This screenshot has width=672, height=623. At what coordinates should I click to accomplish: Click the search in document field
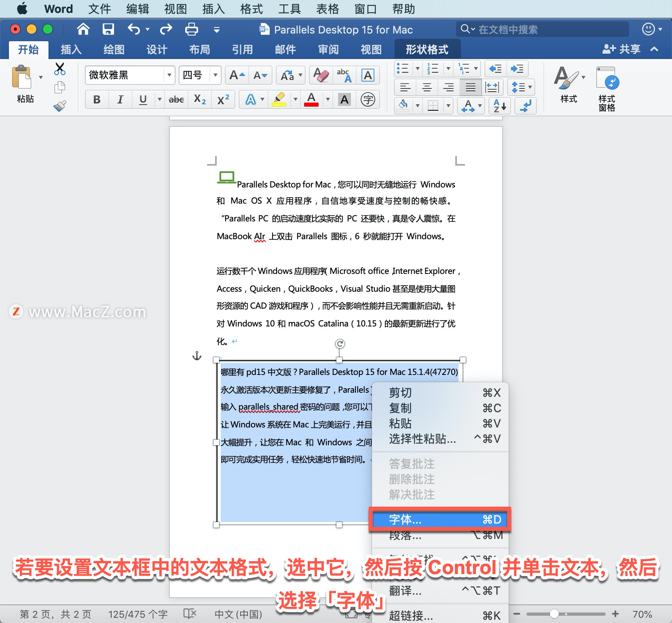543,29
